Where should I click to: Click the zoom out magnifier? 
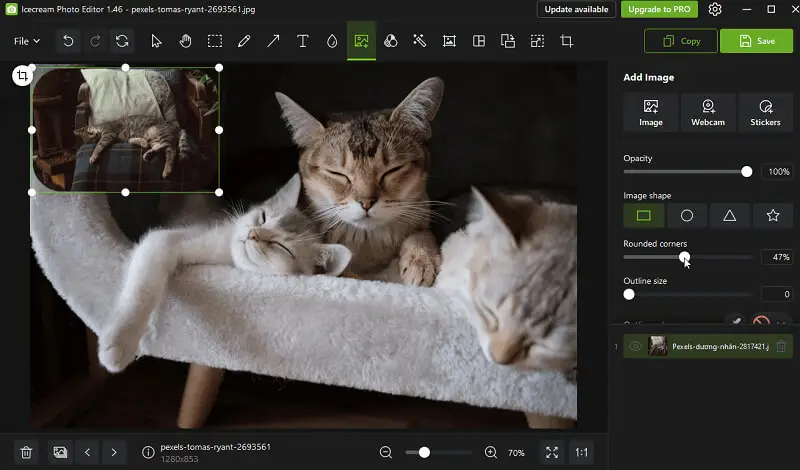click(x=386, y=453)
